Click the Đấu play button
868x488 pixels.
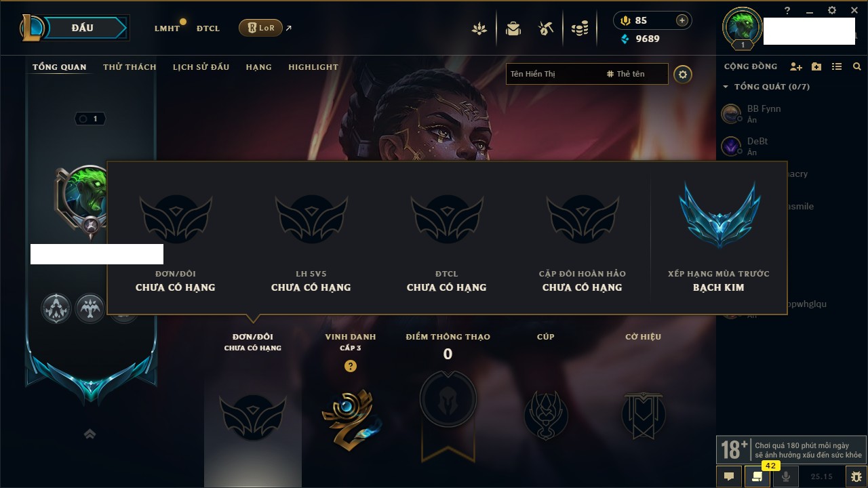click(83, 28)
